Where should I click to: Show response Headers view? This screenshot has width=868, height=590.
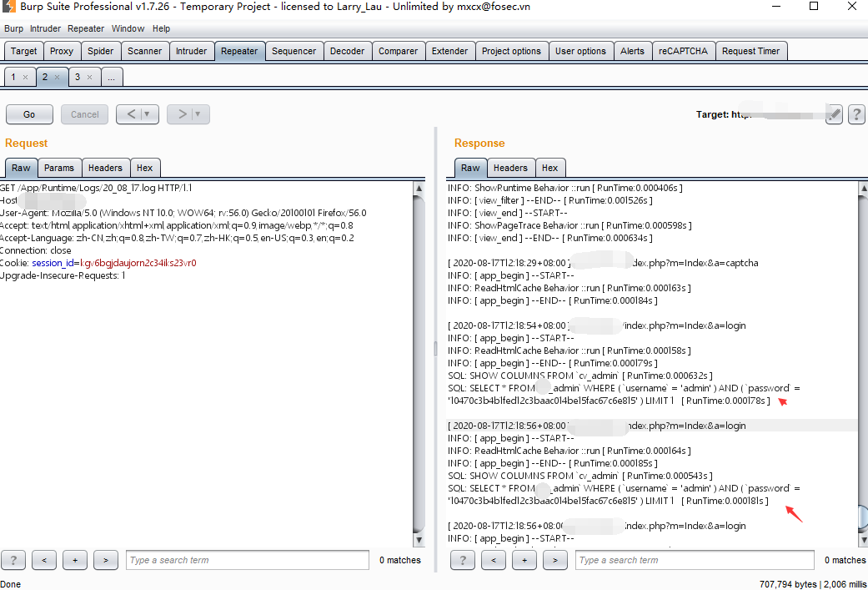click(510, 168)
